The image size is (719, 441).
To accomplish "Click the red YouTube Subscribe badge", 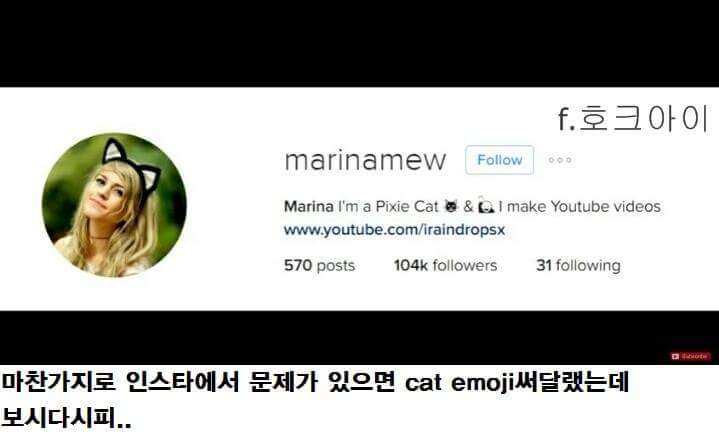I will pos(691,356).
